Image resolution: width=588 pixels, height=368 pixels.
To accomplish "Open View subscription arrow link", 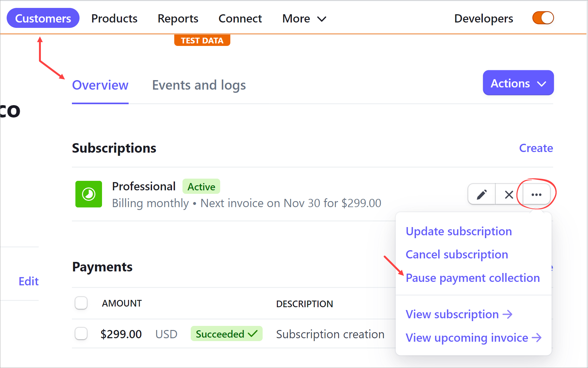I will click(x=459, y=314).
